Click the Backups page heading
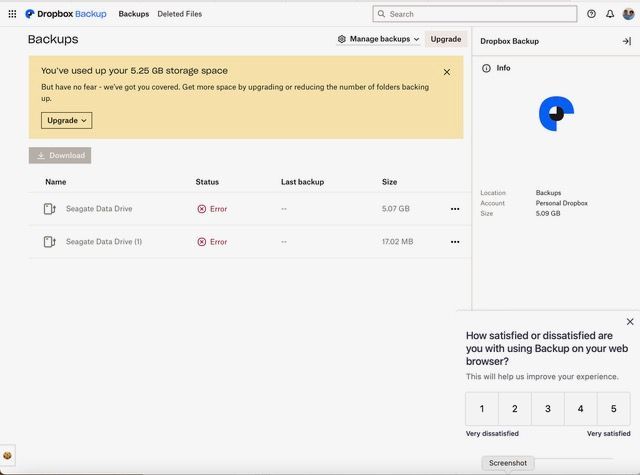Screen dimensions: 640x475 coord(53,39)
